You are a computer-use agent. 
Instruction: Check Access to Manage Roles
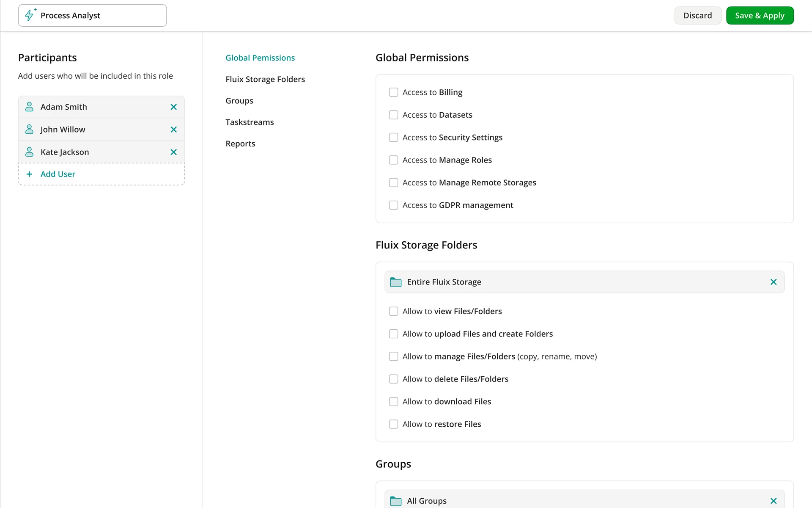pyautogui.click(x=393, y=160)
